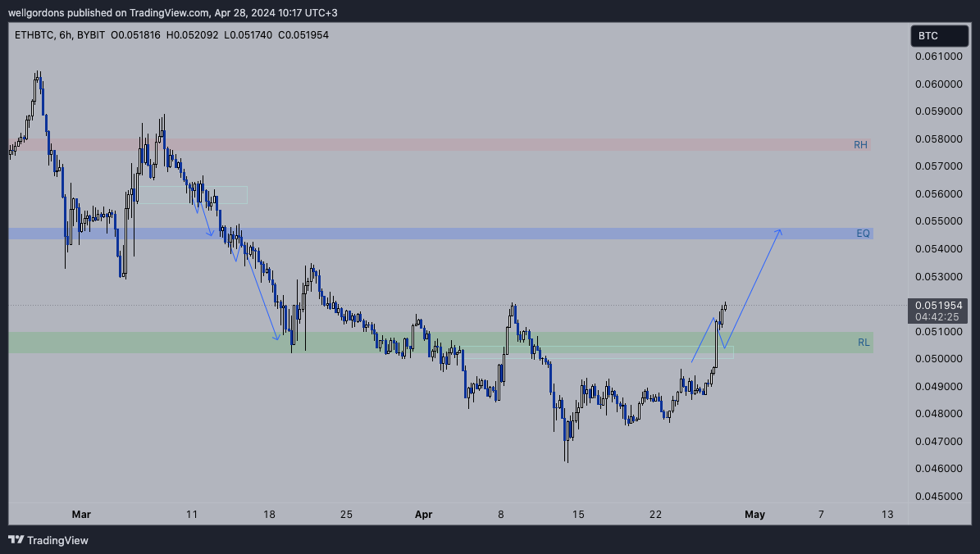Click the EQ zone label
The image size is (980, 554).
[x=863, y=234]
